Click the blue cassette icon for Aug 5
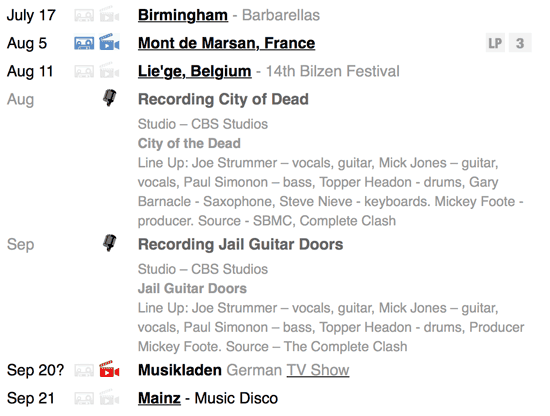The width and height of the screenshot is (550, 416). (x=84, y=43)
